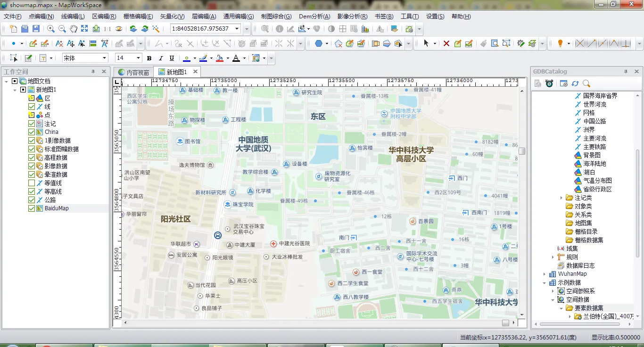Click the save (floppy disk) icon
The height and width of the screenshot is (347, 644).
36,29
